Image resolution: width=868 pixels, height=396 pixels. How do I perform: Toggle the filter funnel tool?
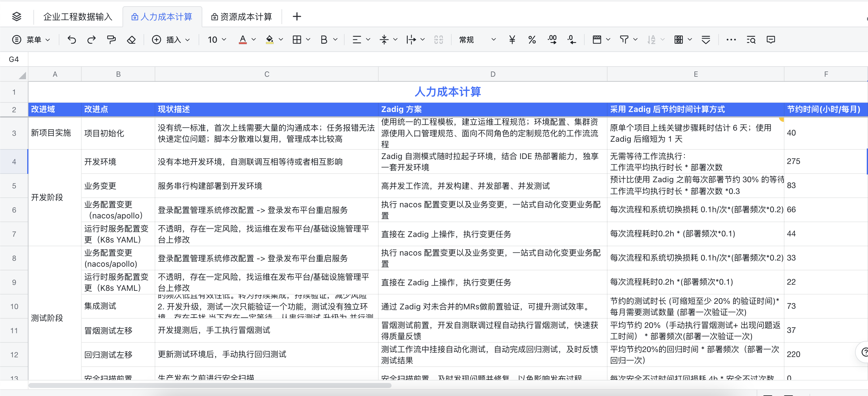tap(624, 40)
